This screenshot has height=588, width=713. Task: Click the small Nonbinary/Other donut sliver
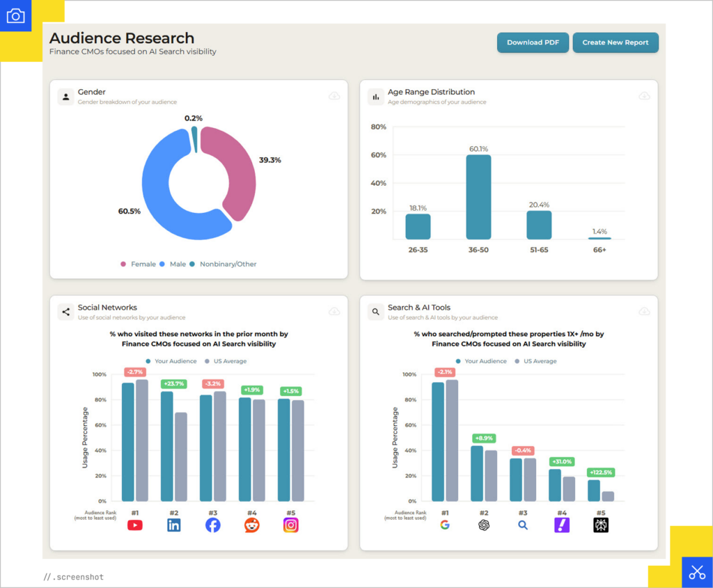point(195,138)
